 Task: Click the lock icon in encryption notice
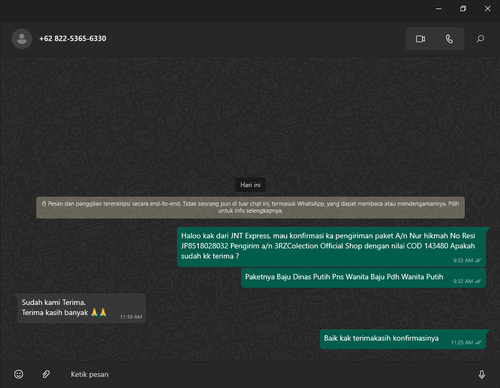click(44, 204)
